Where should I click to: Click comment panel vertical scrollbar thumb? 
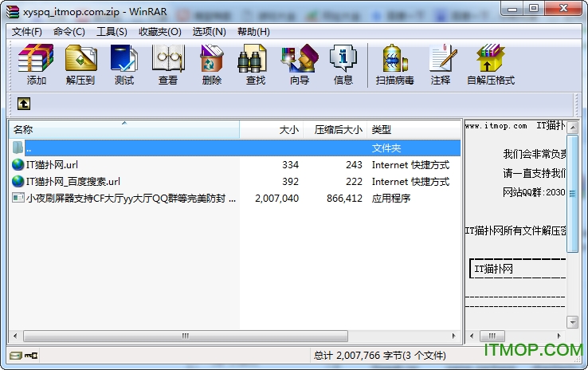572,194
